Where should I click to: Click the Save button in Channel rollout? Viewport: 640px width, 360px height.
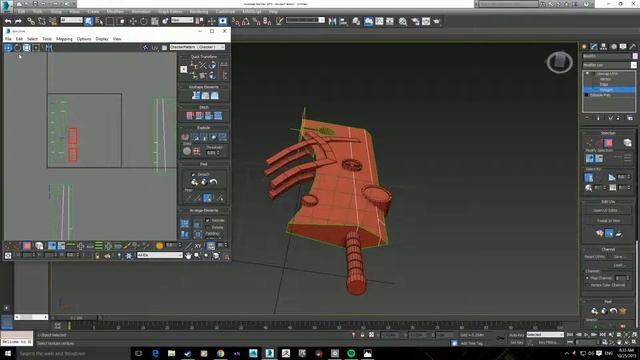point(619,257)
